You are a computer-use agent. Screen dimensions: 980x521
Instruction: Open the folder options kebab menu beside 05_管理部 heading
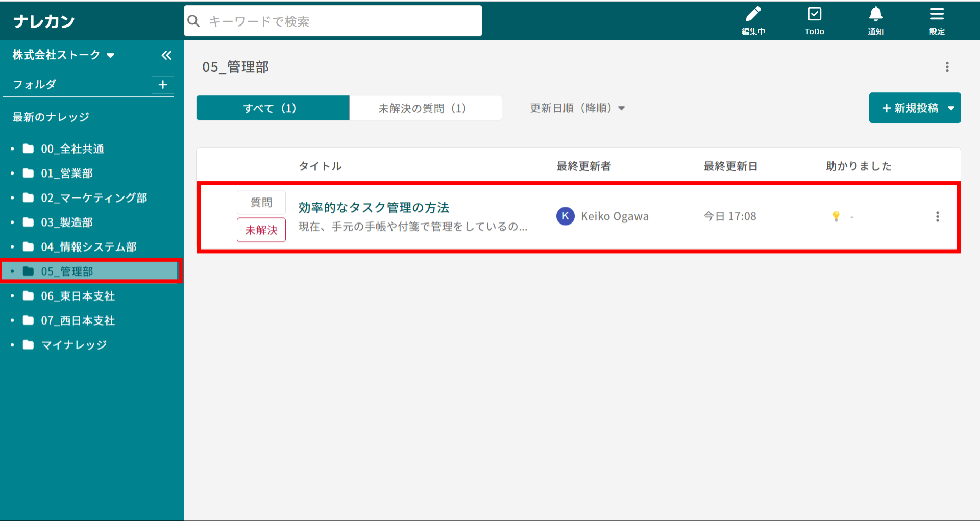click(947, 67)
